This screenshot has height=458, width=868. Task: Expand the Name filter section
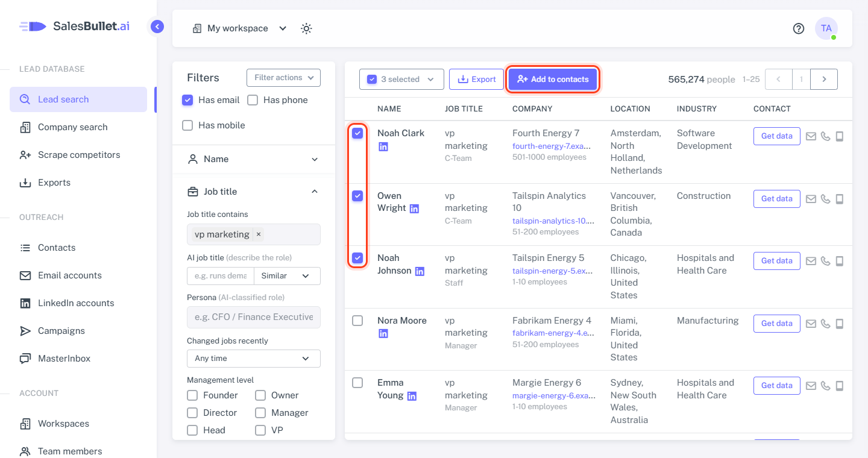254,159
